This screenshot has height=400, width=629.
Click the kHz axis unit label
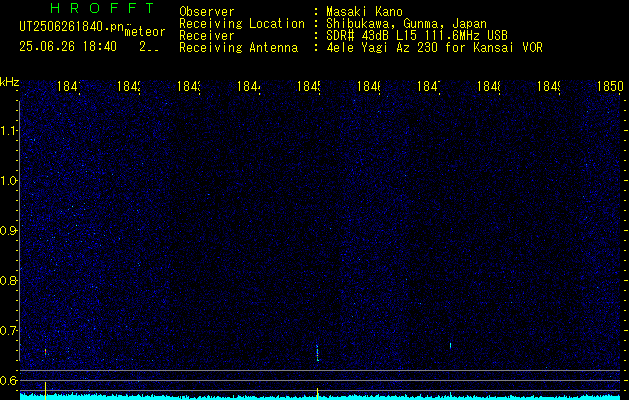(10, 83)
